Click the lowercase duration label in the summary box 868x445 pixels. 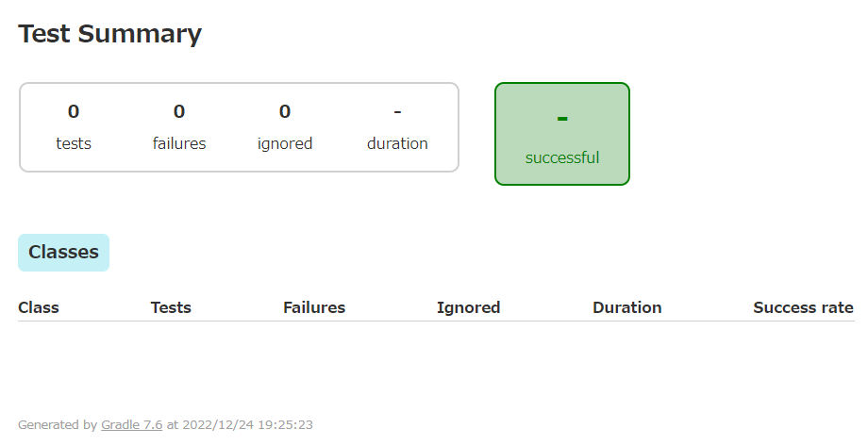(x=397, y=144)
